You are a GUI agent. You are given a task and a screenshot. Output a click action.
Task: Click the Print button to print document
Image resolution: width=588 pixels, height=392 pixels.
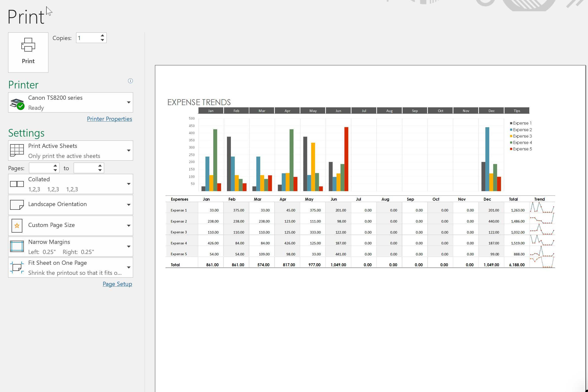pyautogui.click(x=28, y=49)
